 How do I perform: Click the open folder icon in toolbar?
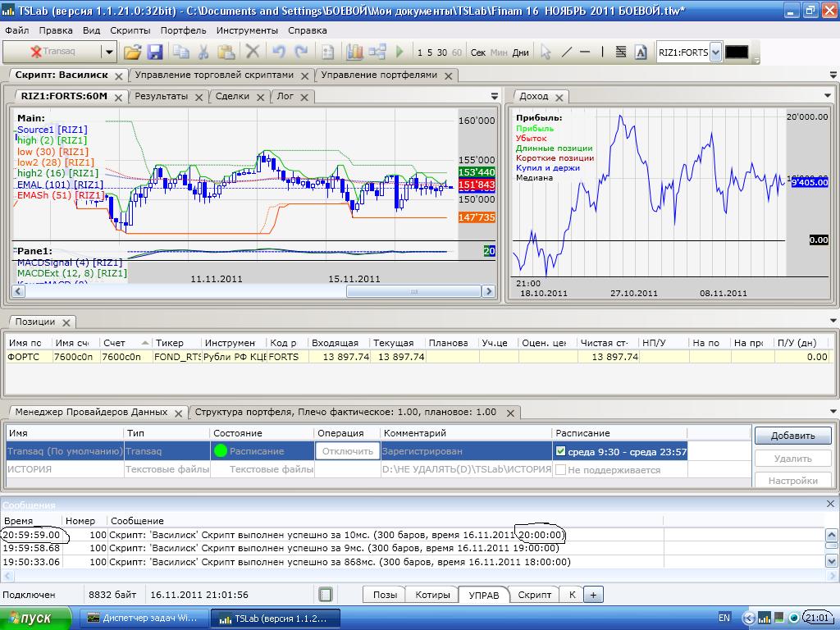[x=132, y=52]
